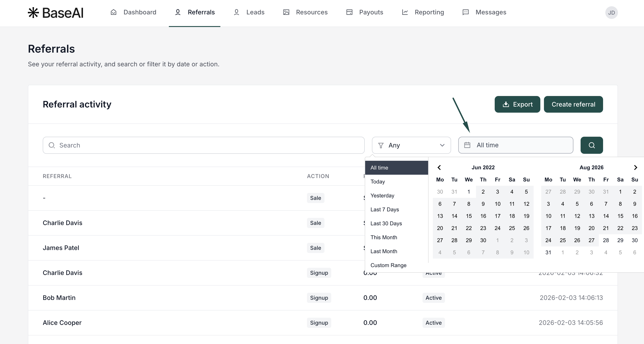Go to next month in calendar
This screenshot has height=344, width=644.
pyautogui.click(x=635, y=168)
